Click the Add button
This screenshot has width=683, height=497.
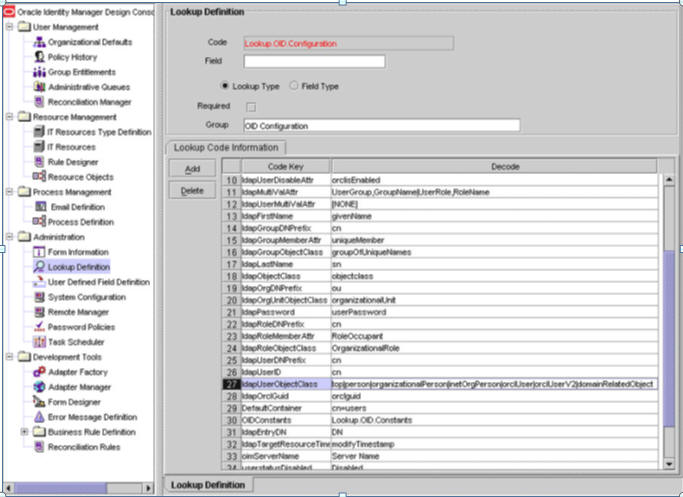192,169
